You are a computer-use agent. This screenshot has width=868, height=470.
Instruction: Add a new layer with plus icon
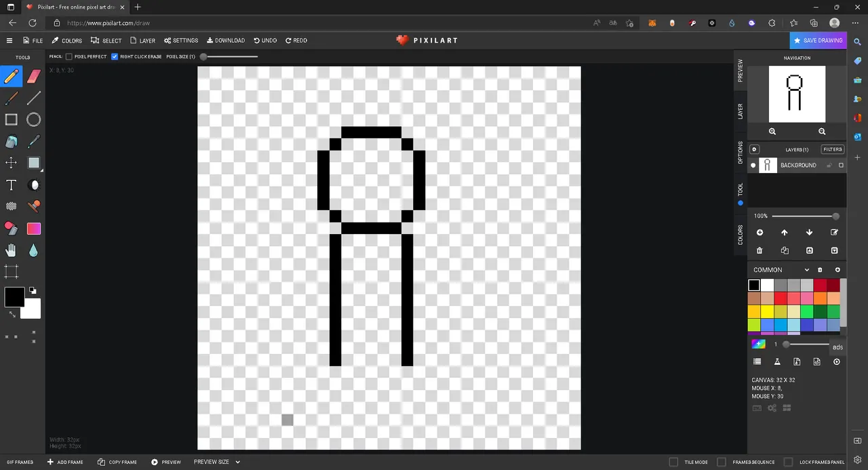(759, 233)
